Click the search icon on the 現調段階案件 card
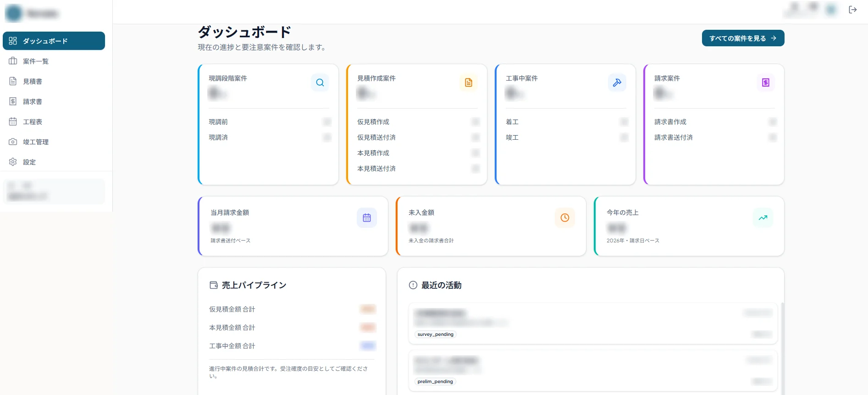868x395 pixels. pyautogui.click(x=320, y=82)
